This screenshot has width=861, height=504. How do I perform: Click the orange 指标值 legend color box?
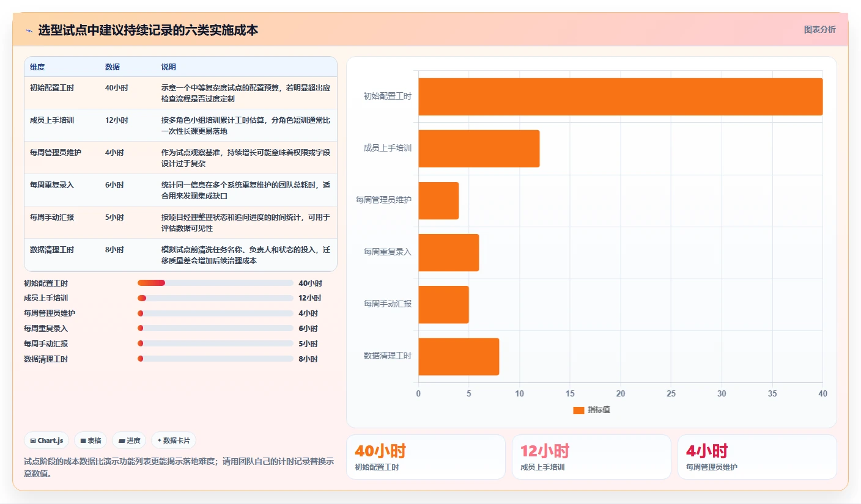[578, 411]
